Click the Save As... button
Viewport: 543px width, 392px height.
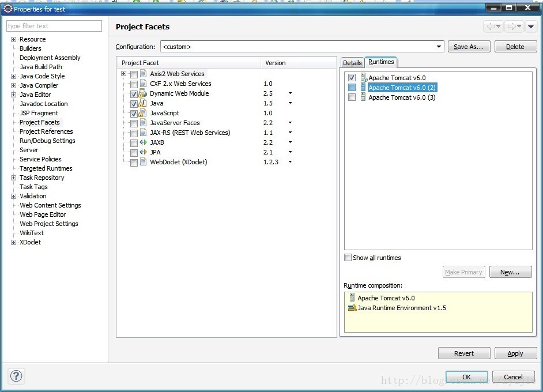(x=469, y=47)
